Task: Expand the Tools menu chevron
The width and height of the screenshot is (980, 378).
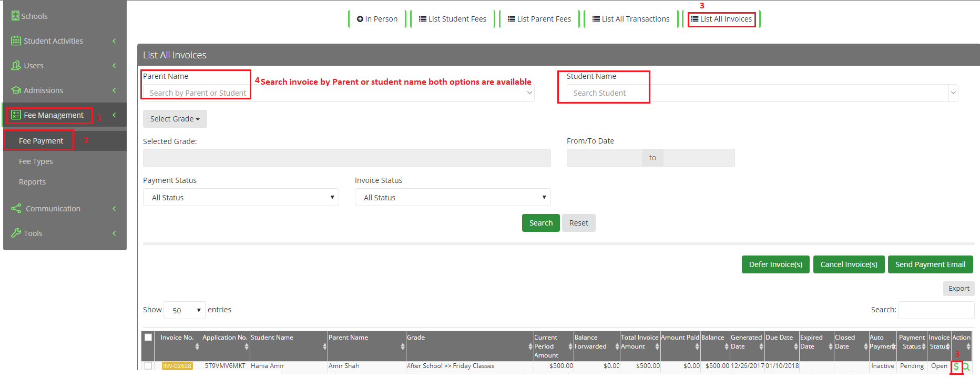Action: click(114, 233)
